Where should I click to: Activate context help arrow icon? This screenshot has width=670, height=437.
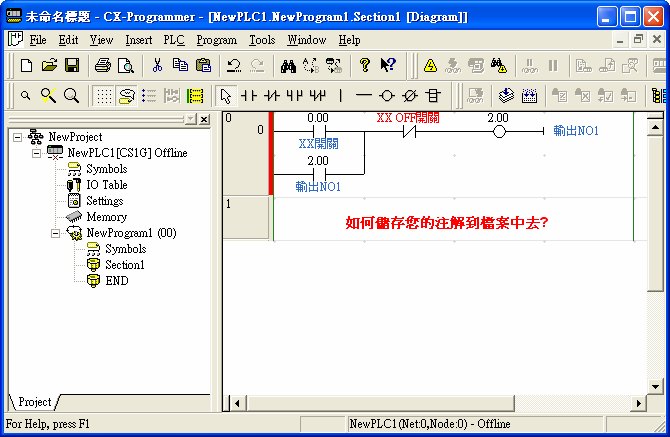[x=388, y=65]
